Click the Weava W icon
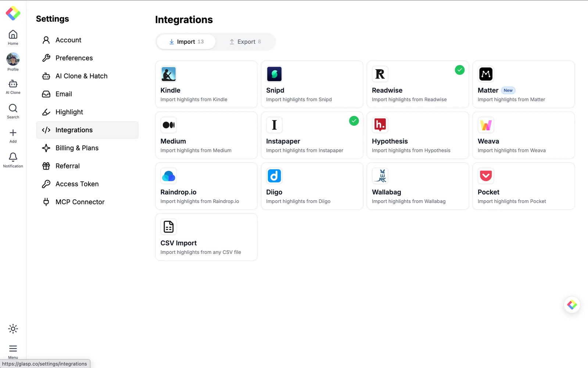 click(x=486, y=125)
